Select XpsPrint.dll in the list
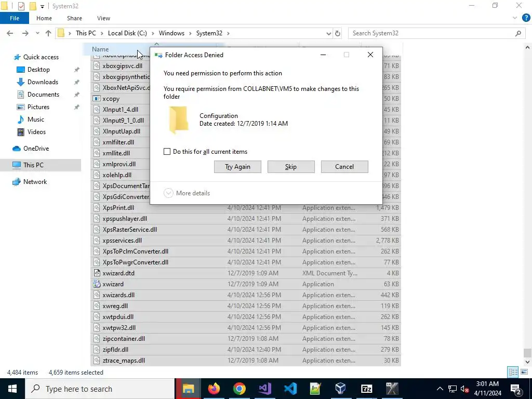The image size is (532, 399). [118, 208]
